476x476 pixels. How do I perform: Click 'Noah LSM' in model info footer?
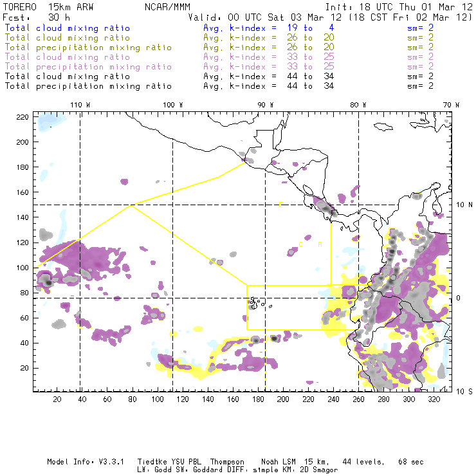pyautogui.click(x=279, y=462)
